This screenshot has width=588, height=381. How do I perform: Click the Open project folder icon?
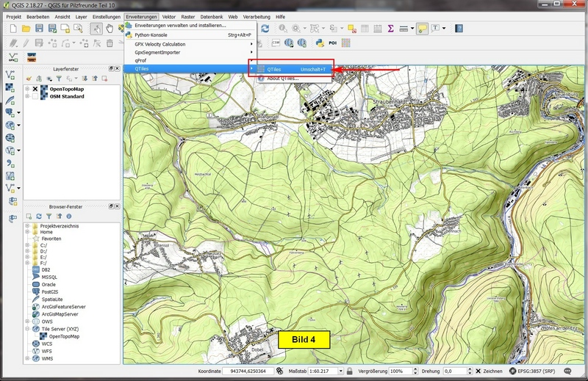pyautogui.click(x=26, y=29)
